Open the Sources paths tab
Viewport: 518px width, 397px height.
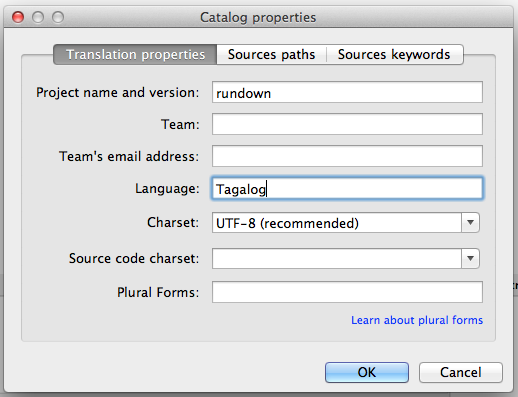point(271,54)
